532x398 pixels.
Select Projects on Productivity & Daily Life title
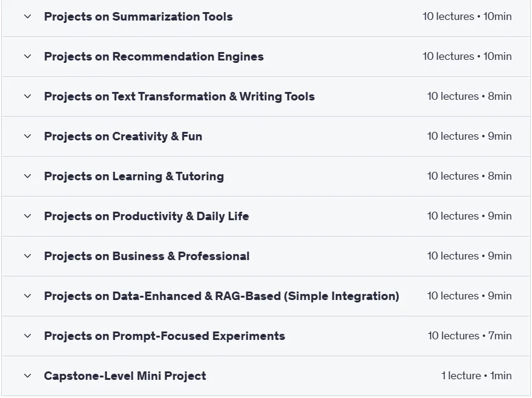(x=146, y=217)
